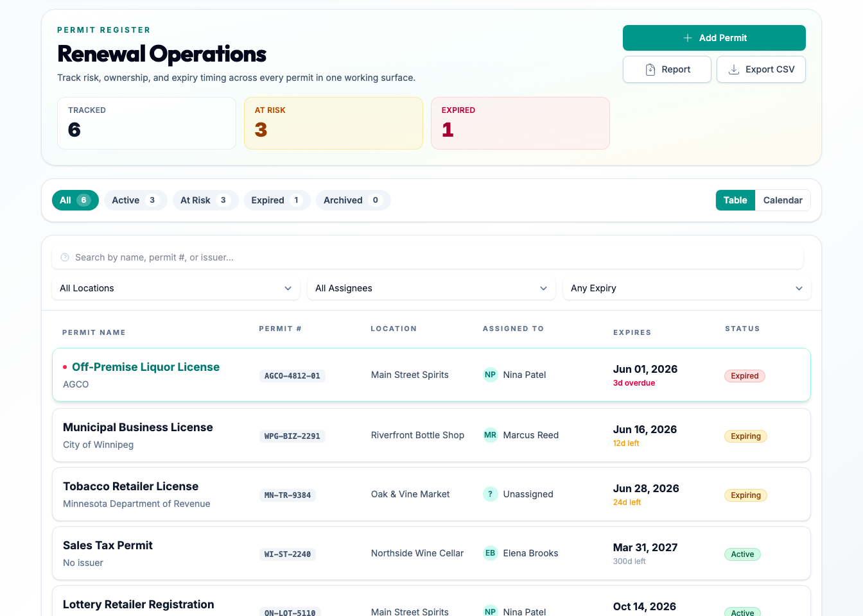863x616 pixels.
Task: Filter by the At Risk tab
Action: click(205, 200)
